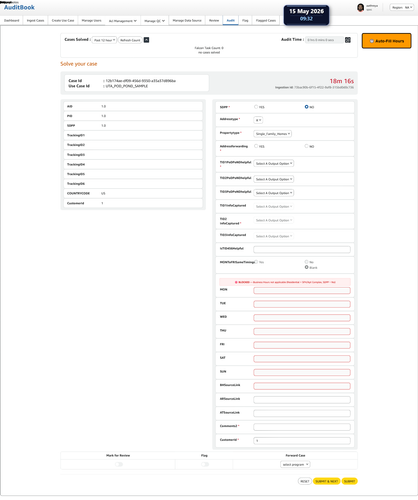The width and height of the screenshot is (418, 500).
Task: Open the third InfoCaptured output dropdown
Action: click(x=274, y=236)
